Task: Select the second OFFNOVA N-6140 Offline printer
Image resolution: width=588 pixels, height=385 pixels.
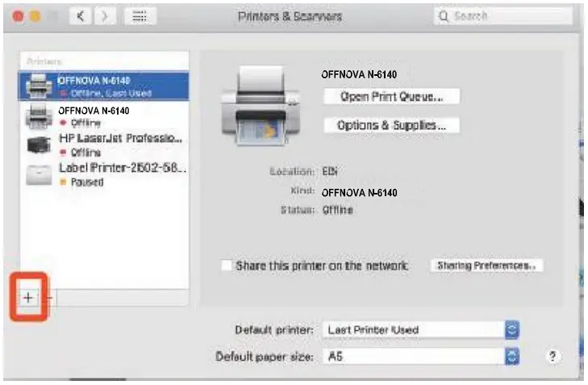Action: click(104, 116)
